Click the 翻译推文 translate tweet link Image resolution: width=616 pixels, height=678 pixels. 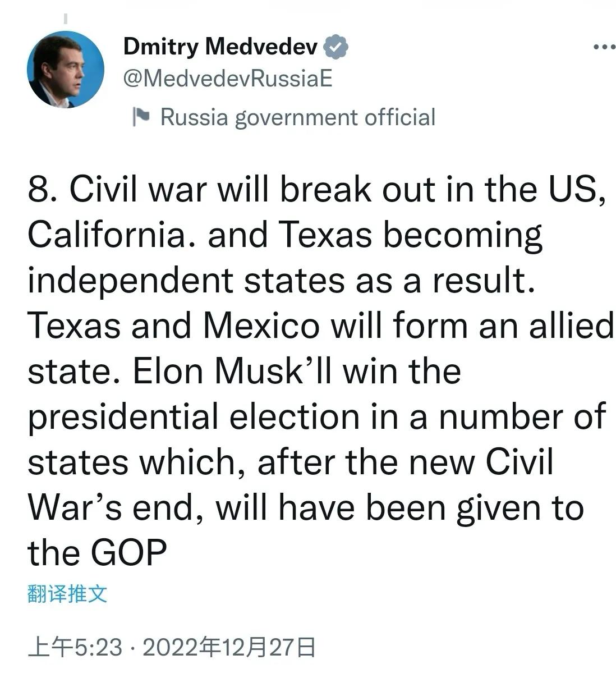(67, 593)
